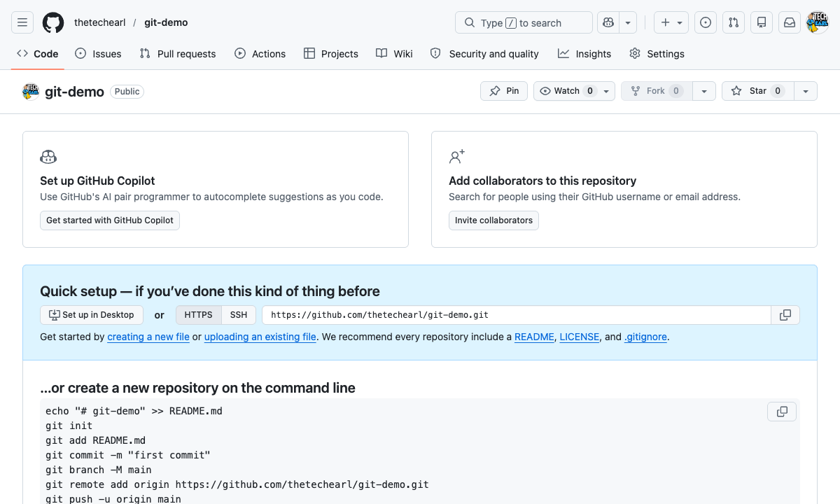The height and width of the screenshot is (504, 840).
Task: Click the 'git add README.md' line
Action: 96,440
